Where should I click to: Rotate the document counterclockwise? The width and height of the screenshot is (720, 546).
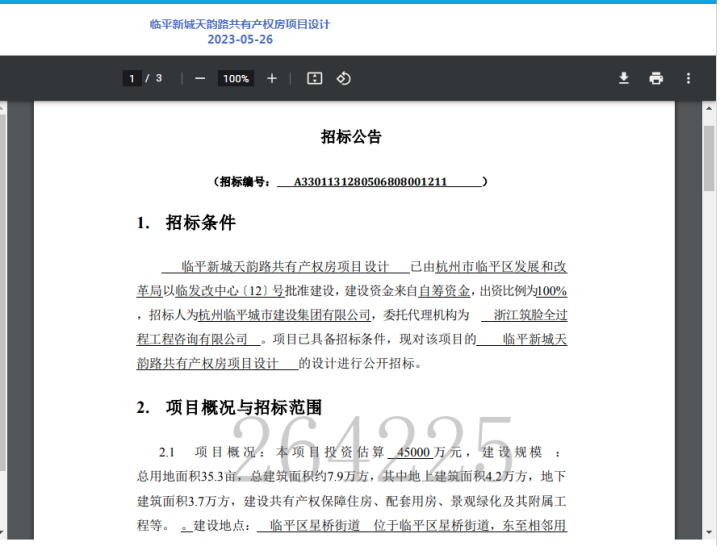click(343, 79)
